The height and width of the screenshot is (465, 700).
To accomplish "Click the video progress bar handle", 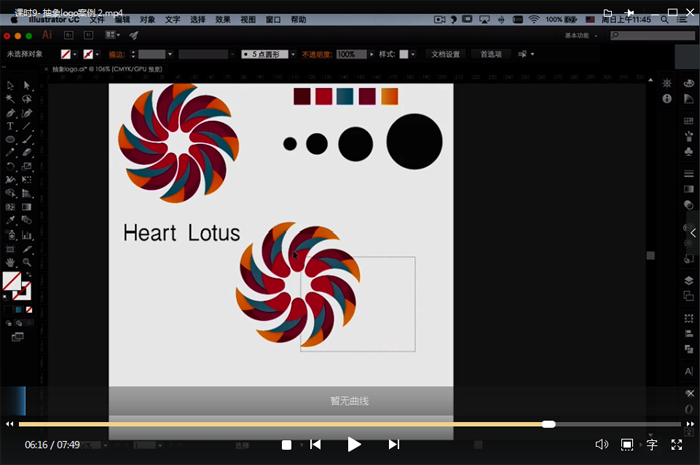I will (x=548, y=424).
